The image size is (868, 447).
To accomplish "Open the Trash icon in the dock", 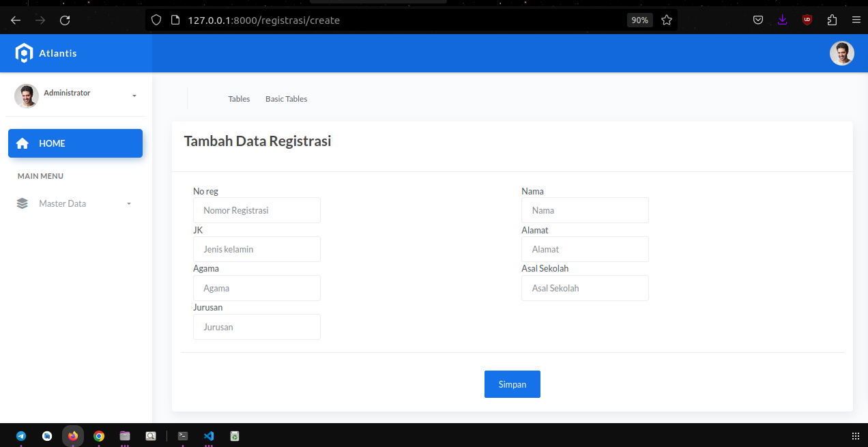I will 235,435.
